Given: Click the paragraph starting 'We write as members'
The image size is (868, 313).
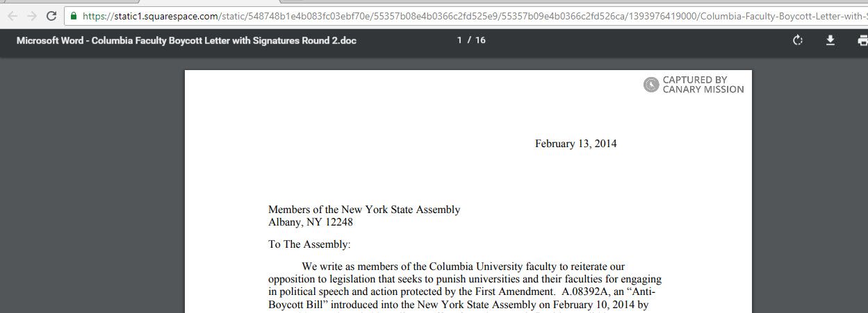Looking at the screenshot, I should click(463, 267).
